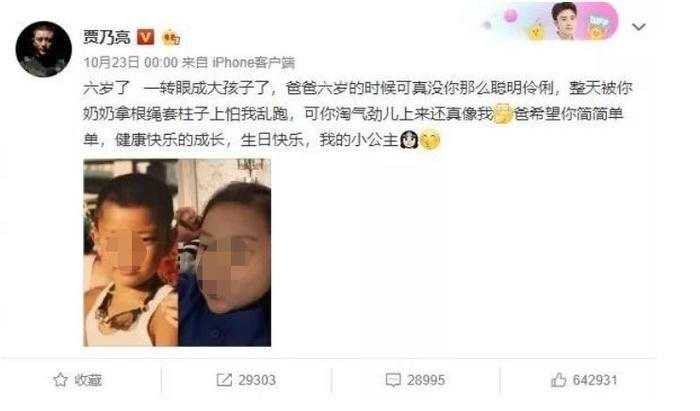This screenshot has height=411, width=700.
Task: Open the timestamp 10月23日 00:00
Action: click(131, 62)
